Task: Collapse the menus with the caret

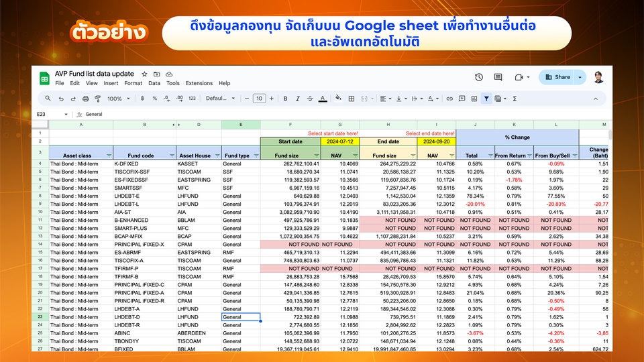Action: click(596, 99)
